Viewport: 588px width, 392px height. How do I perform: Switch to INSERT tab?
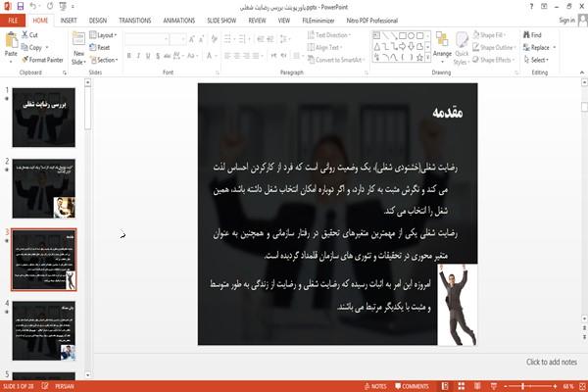(x=69, y=21)
